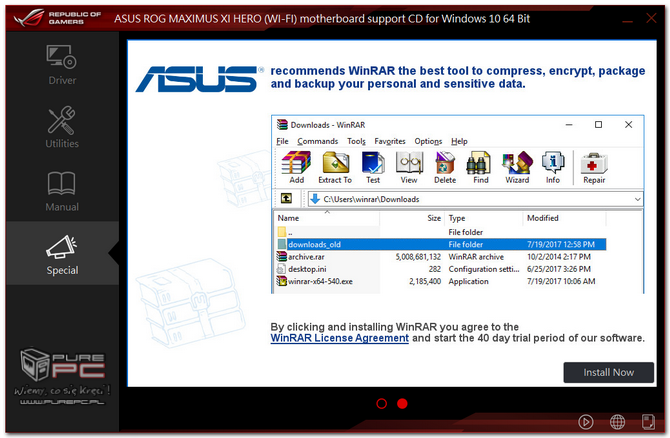This screenshot has height=438, width=670.
Task: Minimize the Downloads - WinRAR window
Action: click(x=569, y=124)
